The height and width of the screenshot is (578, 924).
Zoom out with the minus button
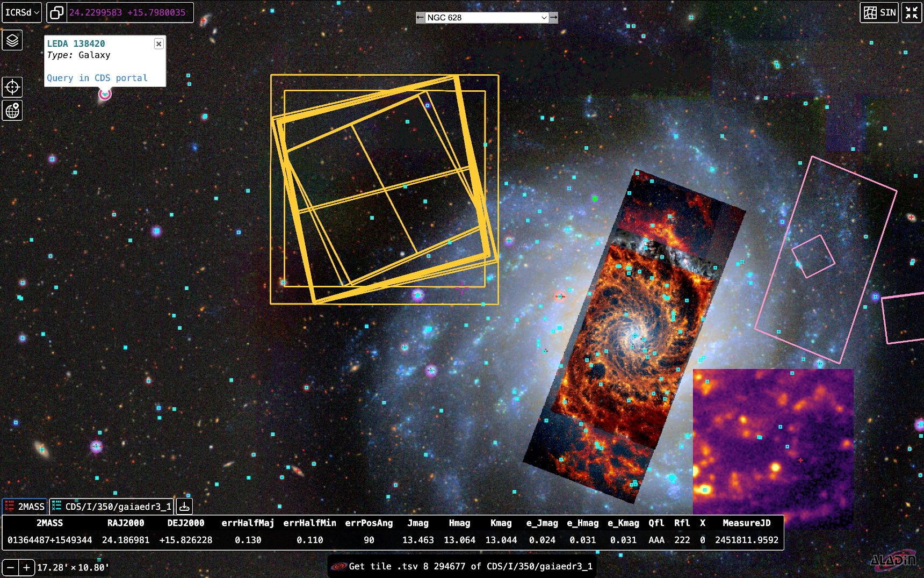[10, 567]
